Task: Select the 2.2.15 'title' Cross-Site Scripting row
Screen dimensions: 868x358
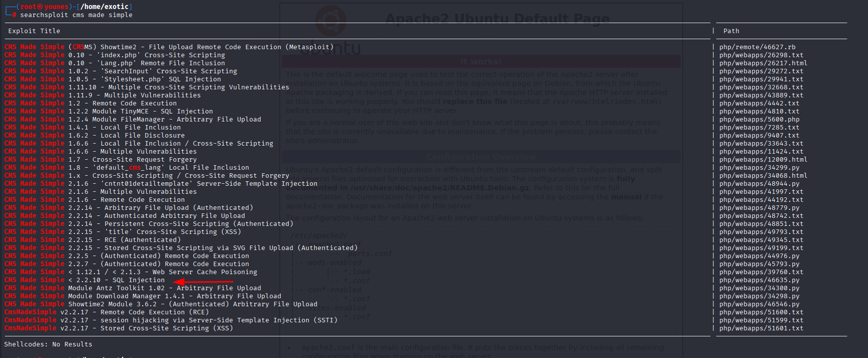Action: coord(123,232)
